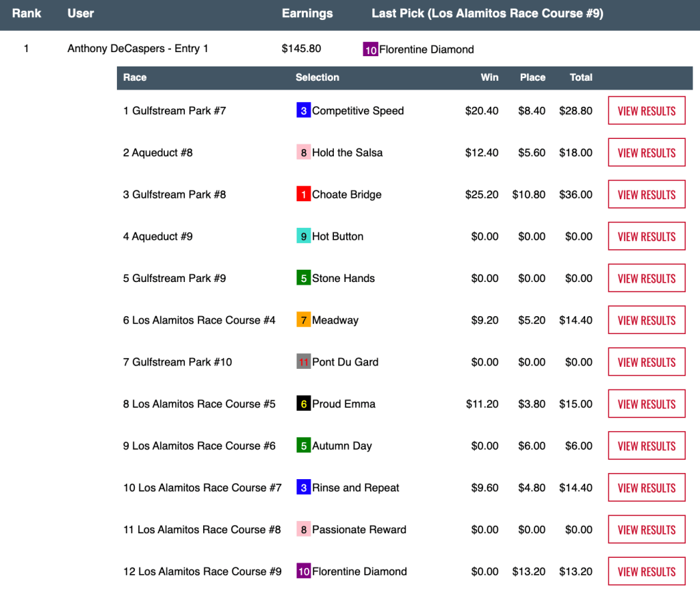Click the User column header
This screenshot has width=700, height=590.
(81, 14)
